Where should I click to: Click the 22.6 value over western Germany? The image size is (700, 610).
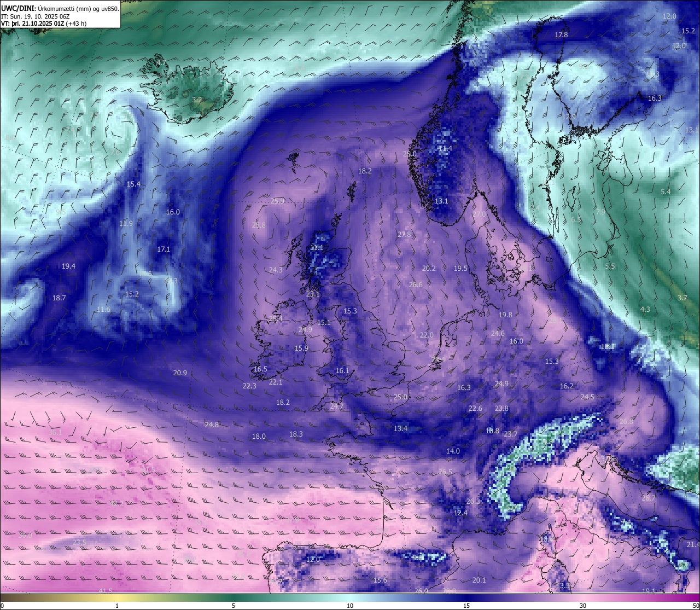click(x=475, y=408)
